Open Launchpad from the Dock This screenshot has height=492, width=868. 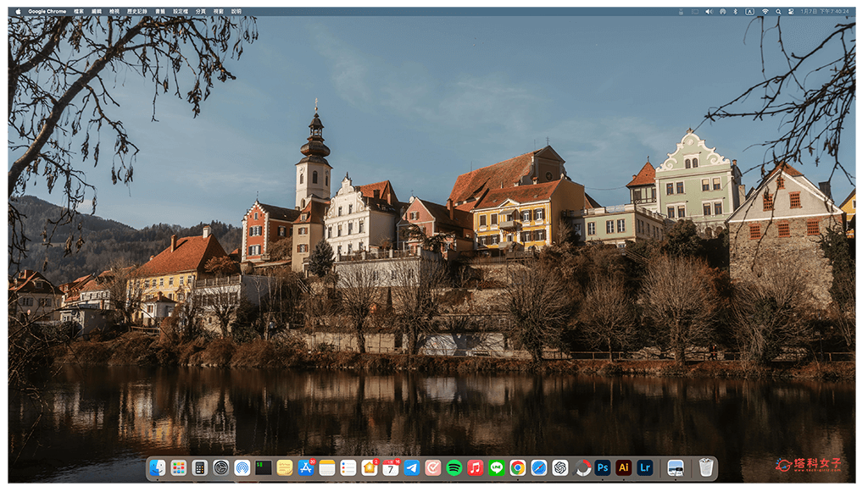point(178,468)
